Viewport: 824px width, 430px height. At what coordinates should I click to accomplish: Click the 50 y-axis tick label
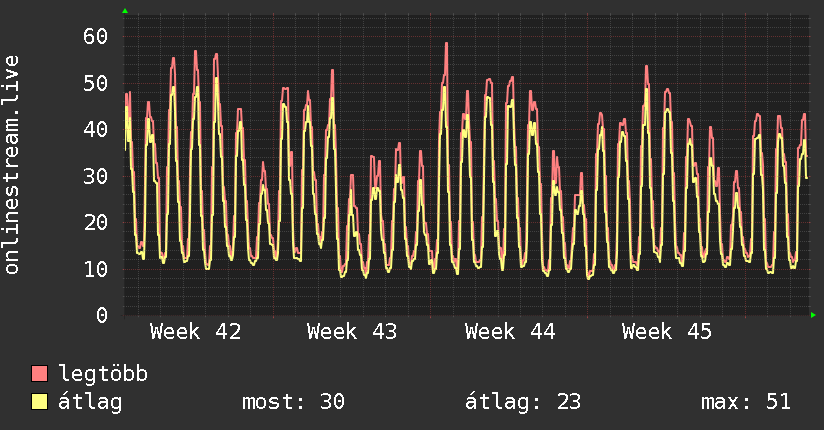96,83
